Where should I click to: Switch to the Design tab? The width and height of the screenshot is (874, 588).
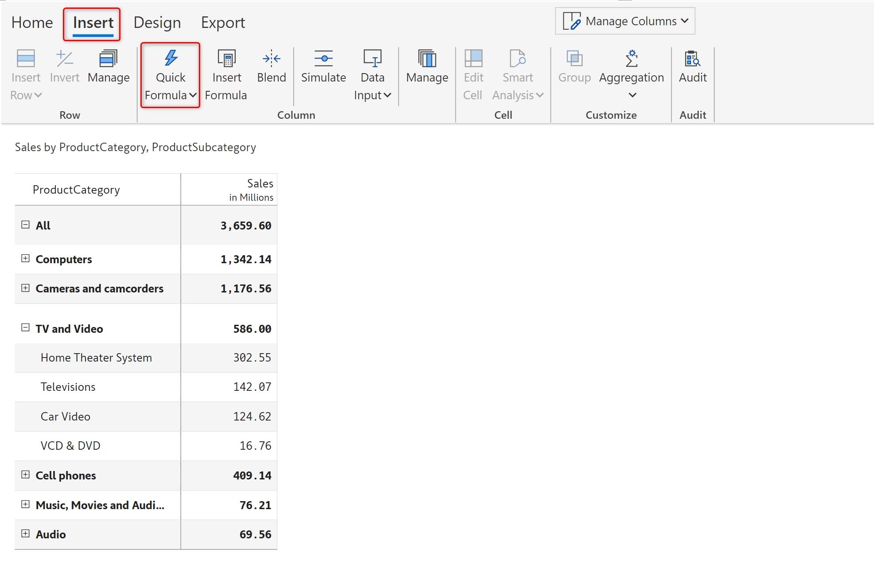[157, 23]
